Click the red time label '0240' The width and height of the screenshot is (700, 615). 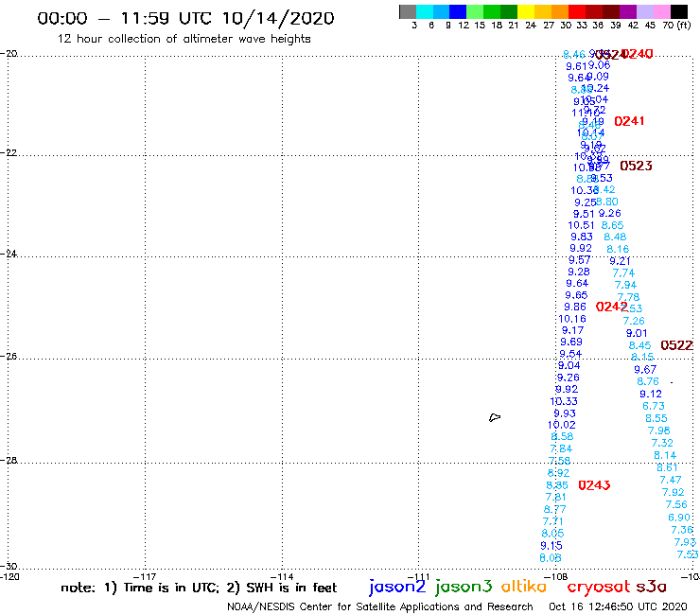[637, 54]
